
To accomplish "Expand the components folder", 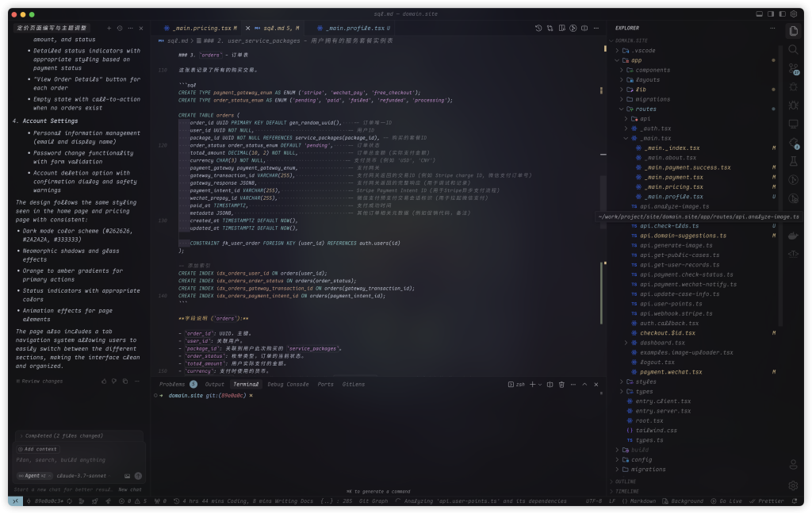I will [652, 70].
